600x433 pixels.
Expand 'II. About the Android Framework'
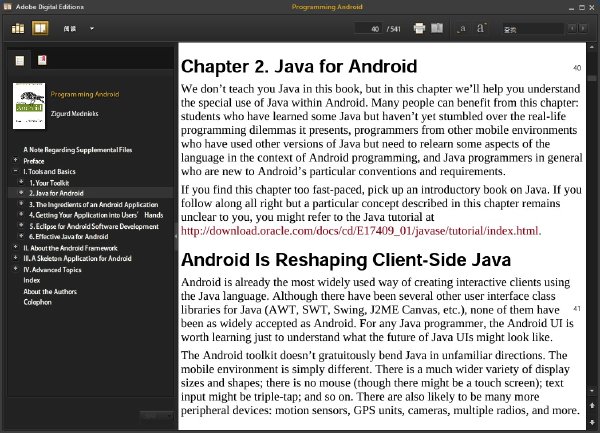16,247
